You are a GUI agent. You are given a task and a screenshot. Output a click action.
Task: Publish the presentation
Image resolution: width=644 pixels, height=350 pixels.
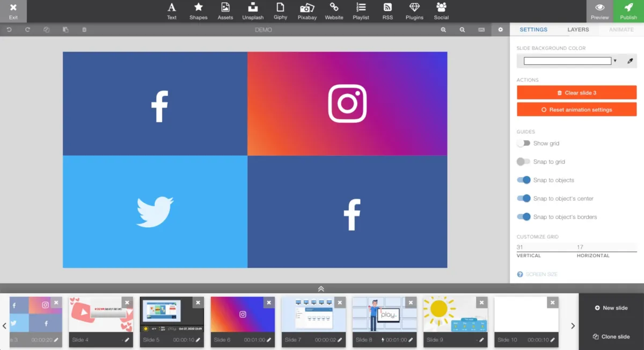click(628, 11)
